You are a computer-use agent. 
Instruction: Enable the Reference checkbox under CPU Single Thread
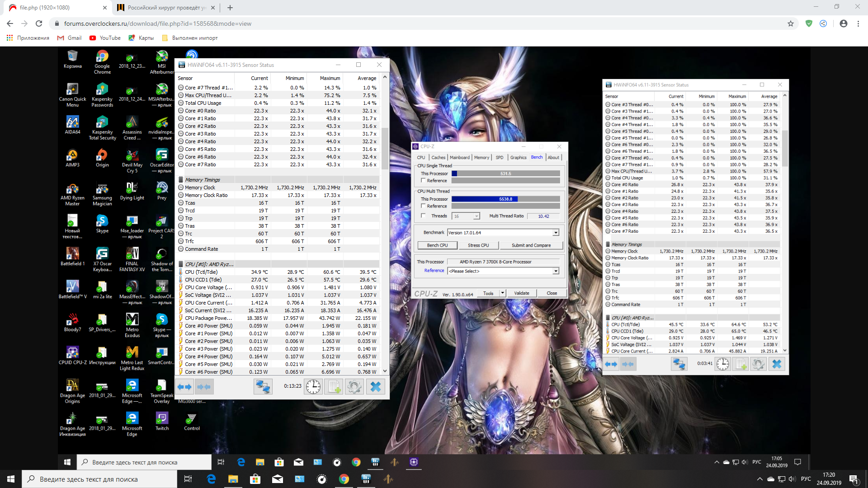click(x=424, y=180)
